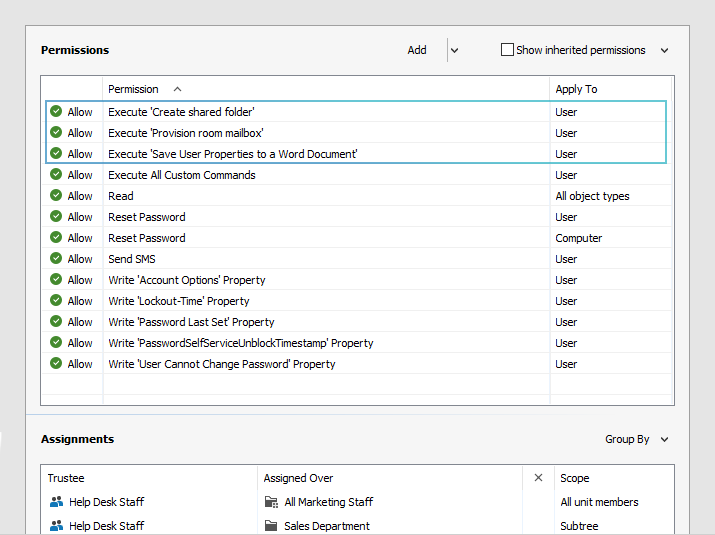Screen dimensions: 715x535
Task: Click the 'Subtree' scope value
Action: [579, 525]
